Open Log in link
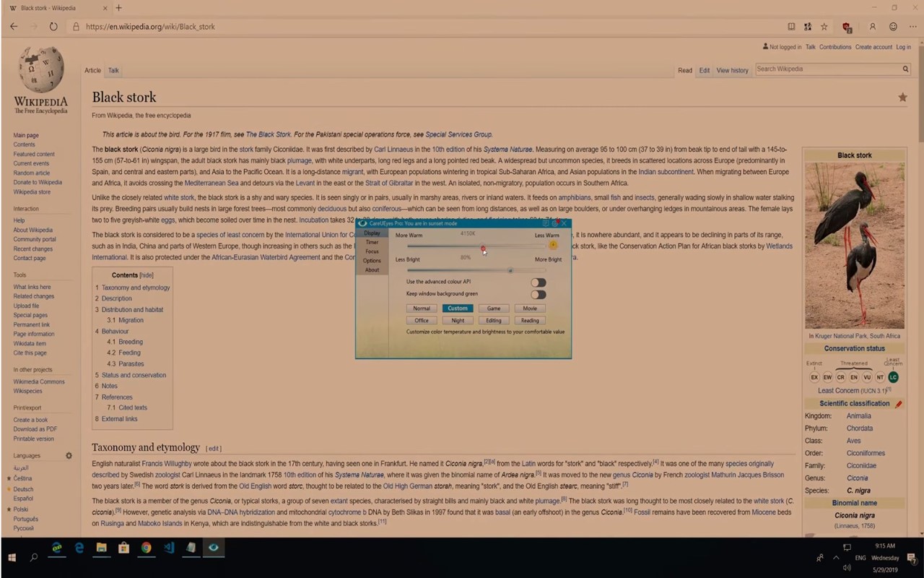Screen dimensions: 924x578 click(x=903, y=47)
